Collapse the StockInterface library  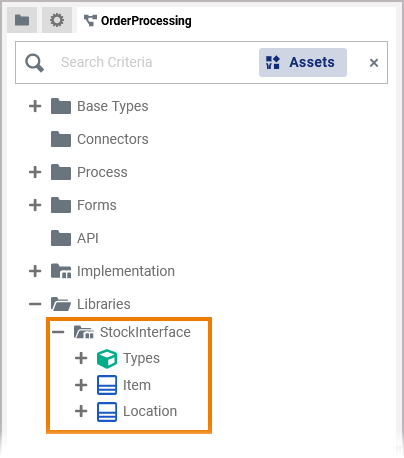58,332
